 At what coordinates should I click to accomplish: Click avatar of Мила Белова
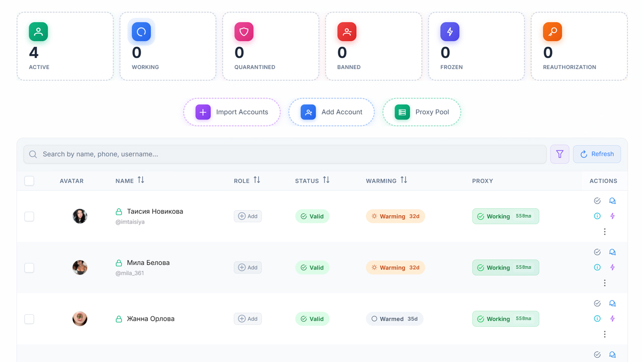tap(79, 267)
